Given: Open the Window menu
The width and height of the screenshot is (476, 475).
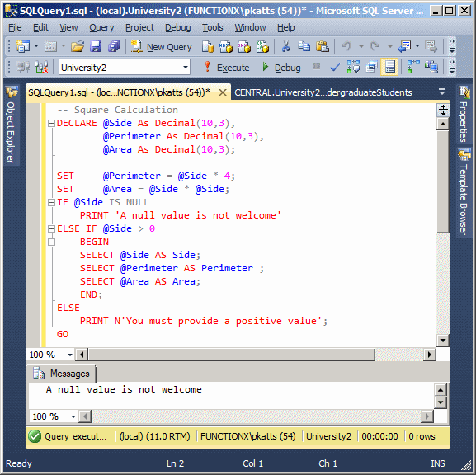Looking at the screenshot, I should [x=250, y=27].
